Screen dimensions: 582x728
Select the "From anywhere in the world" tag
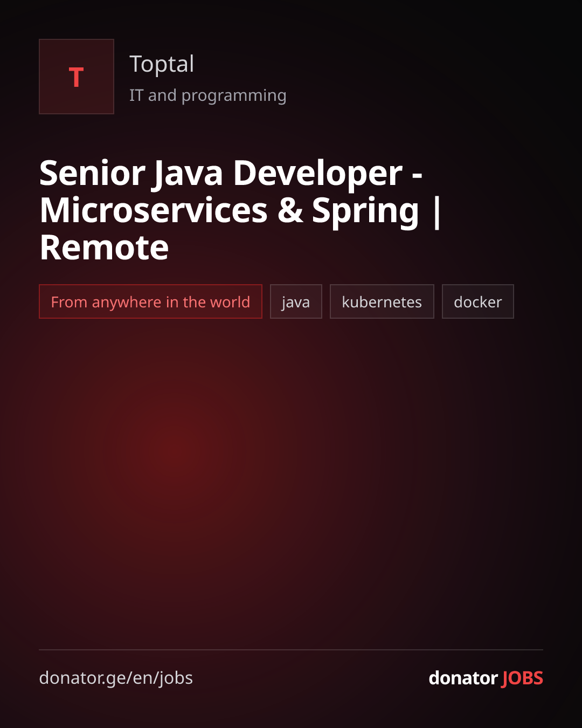(x=150, y=301)
